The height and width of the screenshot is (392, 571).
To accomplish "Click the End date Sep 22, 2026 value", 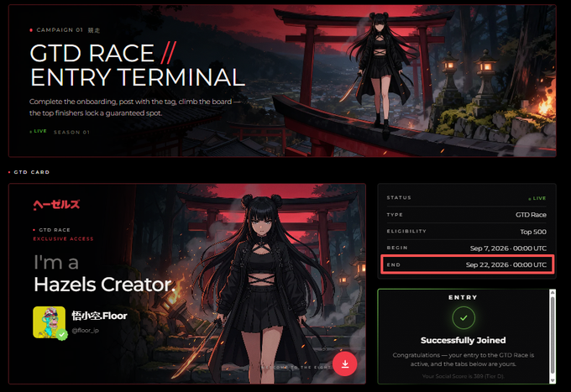I will 506,264.
